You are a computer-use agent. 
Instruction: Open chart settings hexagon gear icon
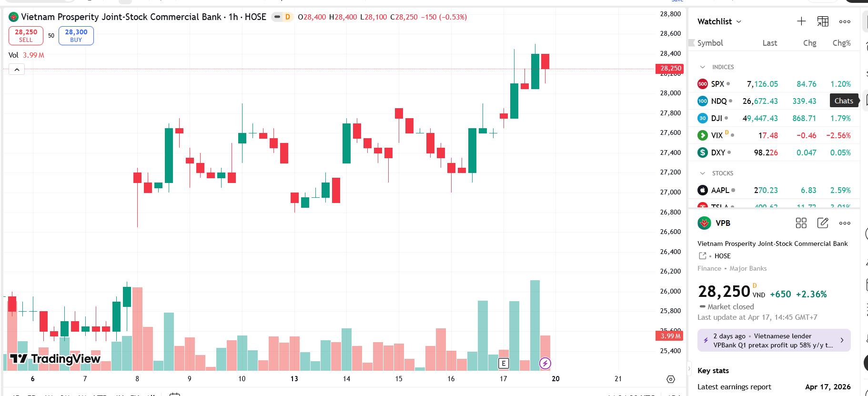point(671,379)
